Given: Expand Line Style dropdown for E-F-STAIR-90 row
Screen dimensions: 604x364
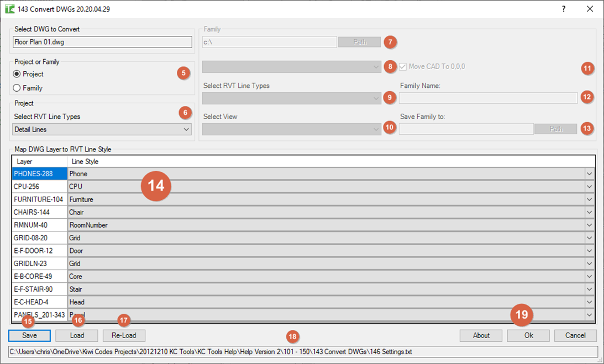Looking at the screenshot, I should (x=589, y=289).
